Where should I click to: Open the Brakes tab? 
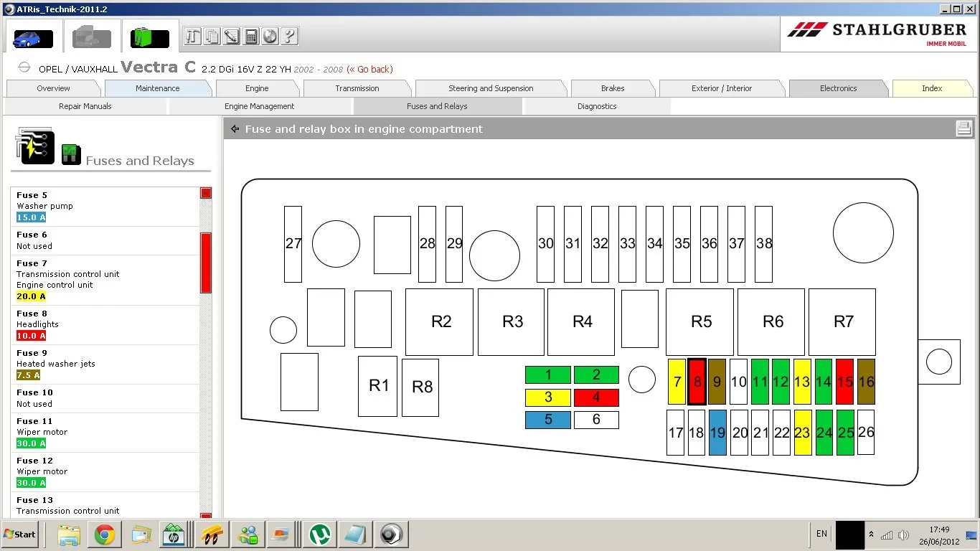pos(613,88)
